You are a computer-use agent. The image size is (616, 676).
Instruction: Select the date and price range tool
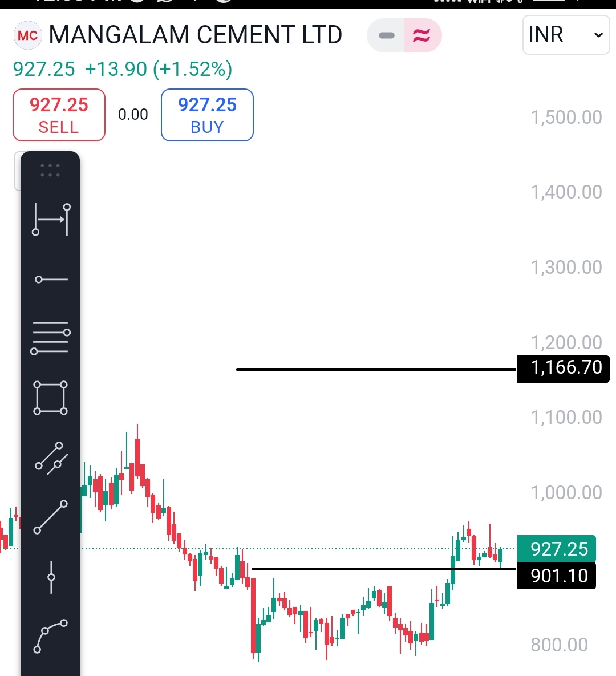(x=51, y=220)
